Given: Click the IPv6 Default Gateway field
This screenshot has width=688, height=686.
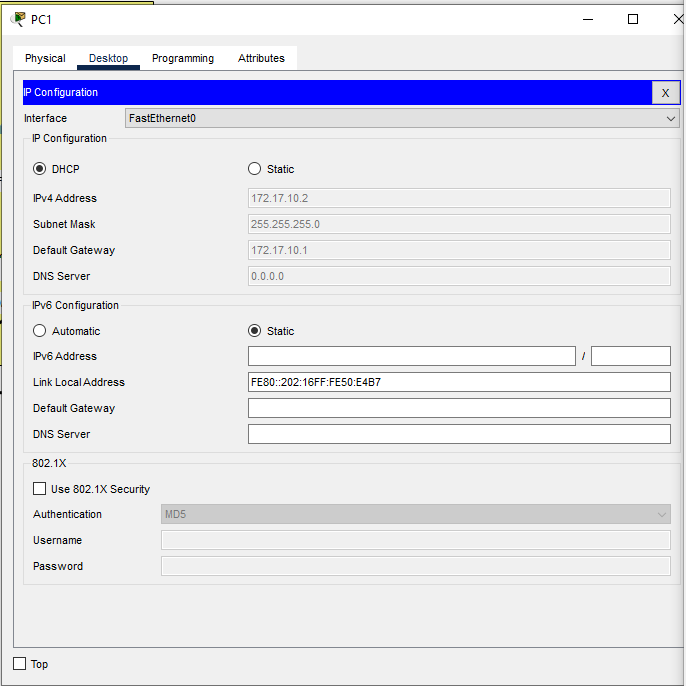Looking at the screenshot, I should pyautogui.click(x=459, y=408).
